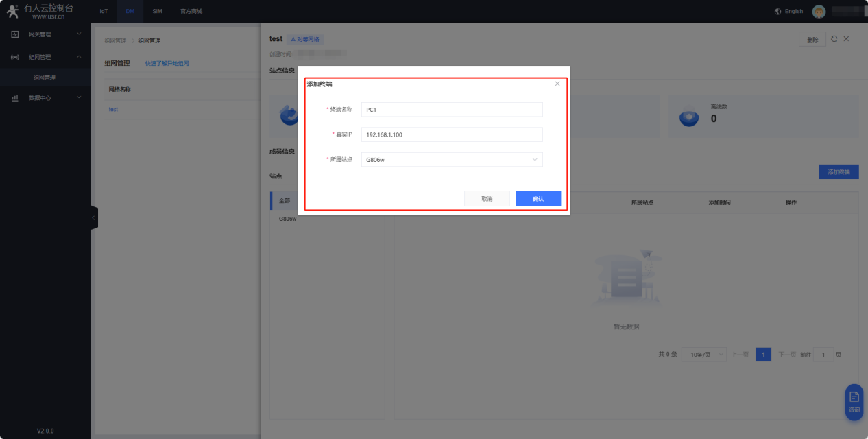Switch to the SIM top tab
The image size is (868, 439).
coord(157,12)
